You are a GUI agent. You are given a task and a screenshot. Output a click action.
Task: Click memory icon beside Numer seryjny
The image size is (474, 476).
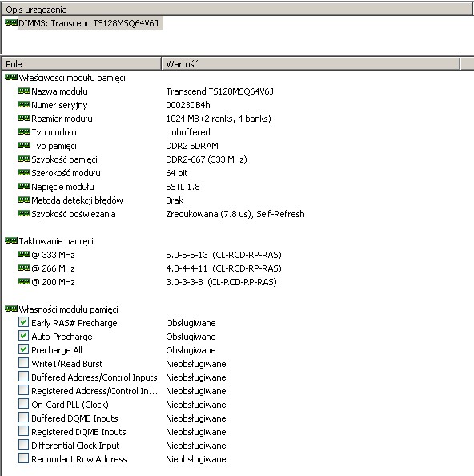pyautogui.click(x=24, y=105)
